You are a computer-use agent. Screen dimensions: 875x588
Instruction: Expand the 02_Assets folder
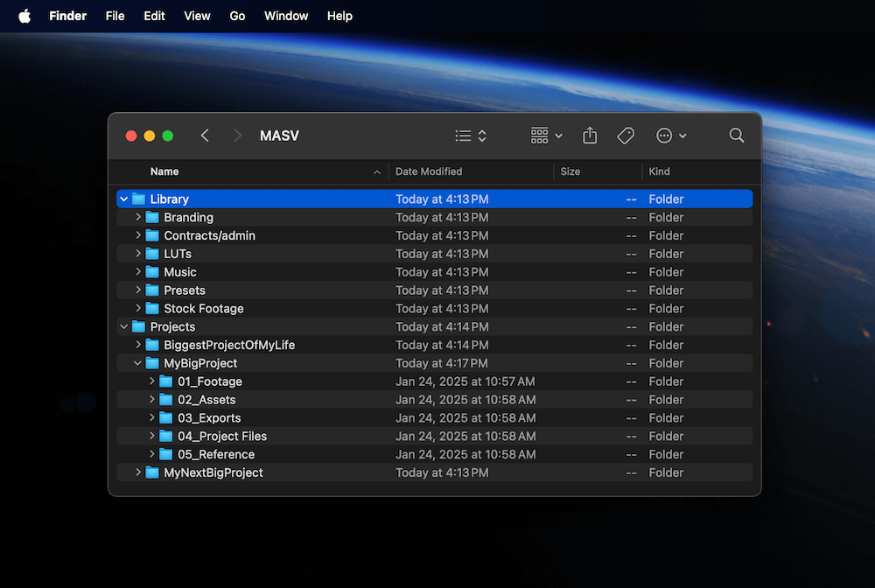point(151,400)
